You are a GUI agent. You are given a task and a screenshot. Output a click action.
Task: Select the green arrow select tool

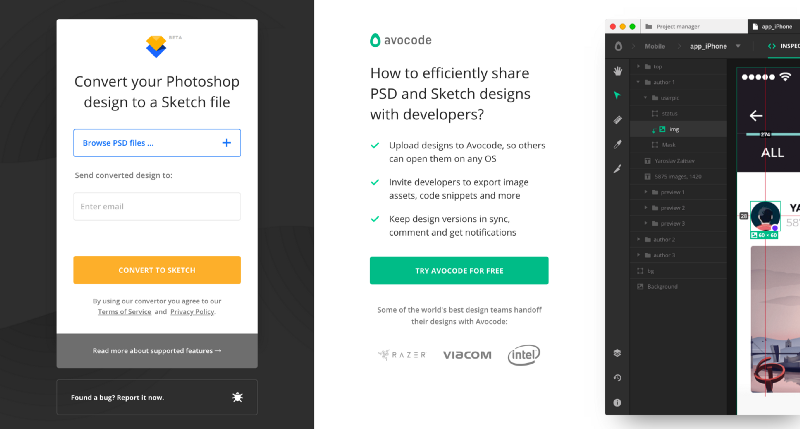point(617,95)
